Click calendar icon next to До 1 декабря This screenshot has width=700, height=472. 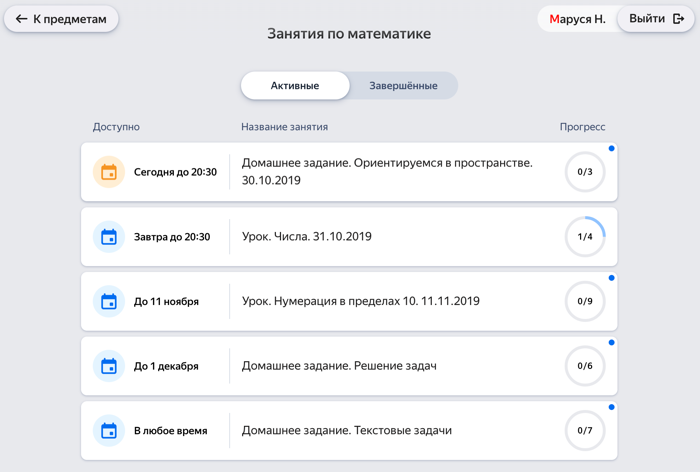tap(109, 366)
